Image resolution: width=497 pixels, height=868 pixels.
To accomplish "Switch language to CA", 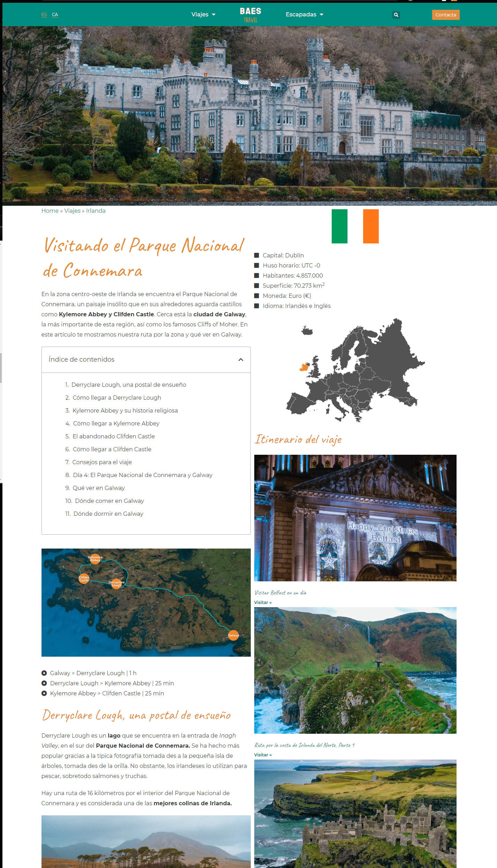I will [x=55, y=15].
